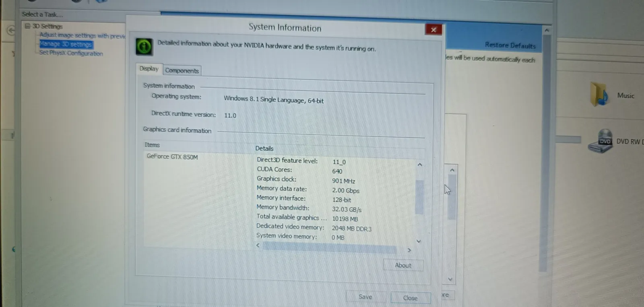This screenshot has width=644, height=307.
Task: Click the Close button
Action: [x=410, y=298]
